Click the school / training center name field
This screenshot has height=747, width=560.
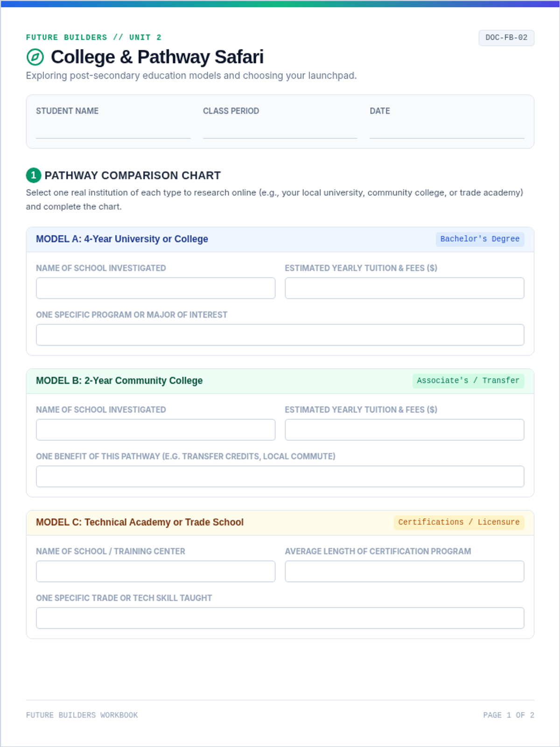point(155,571)
